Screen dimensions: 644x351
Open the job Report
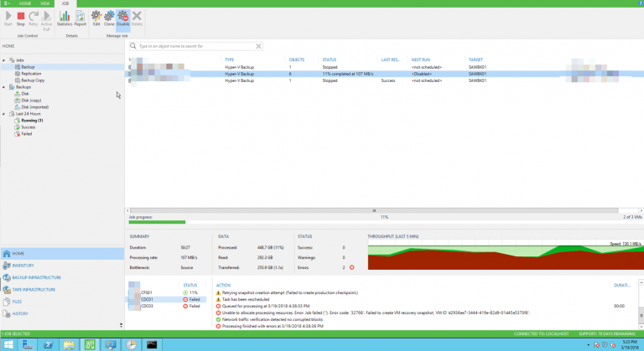80,19
